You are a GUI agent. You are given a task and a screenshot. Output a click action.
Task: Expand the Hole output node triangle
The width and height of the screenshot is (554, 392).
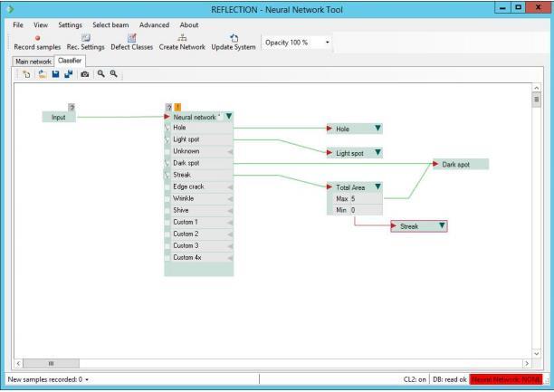[x=377, y=128]
